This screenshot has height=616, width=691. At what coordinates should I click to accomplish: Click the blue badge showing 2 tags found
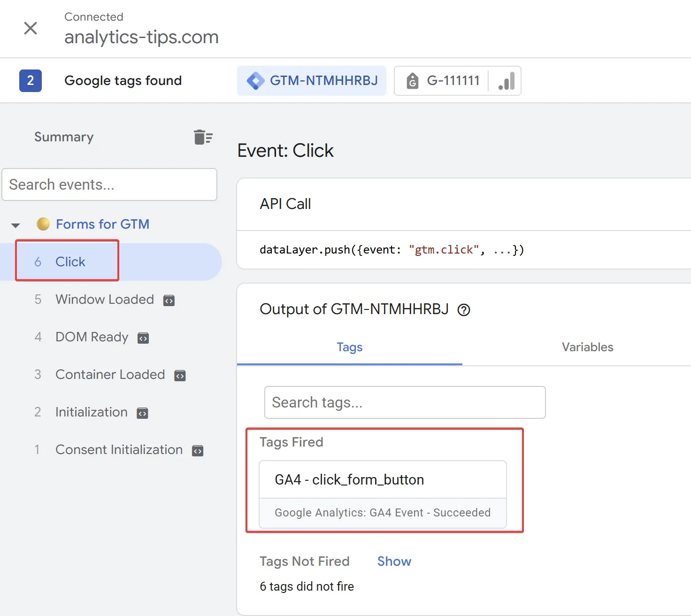31,81
